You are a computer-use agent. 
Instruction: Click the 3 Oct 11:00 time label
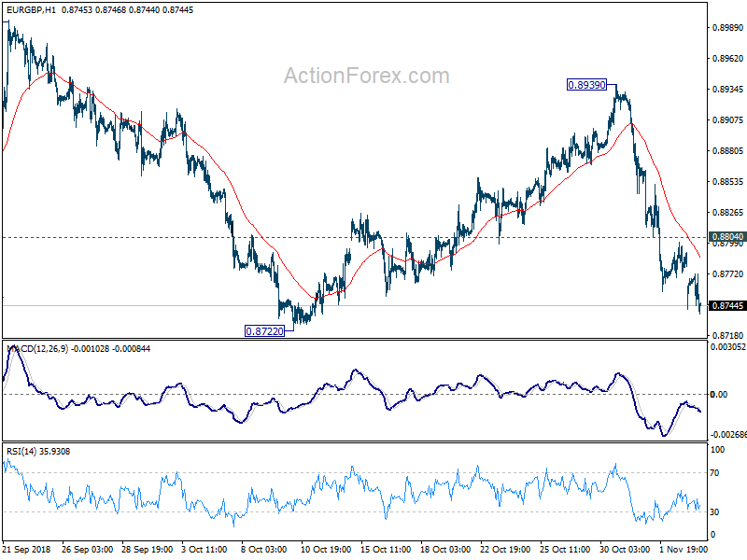pyautogui.click(x=204, y=549)
